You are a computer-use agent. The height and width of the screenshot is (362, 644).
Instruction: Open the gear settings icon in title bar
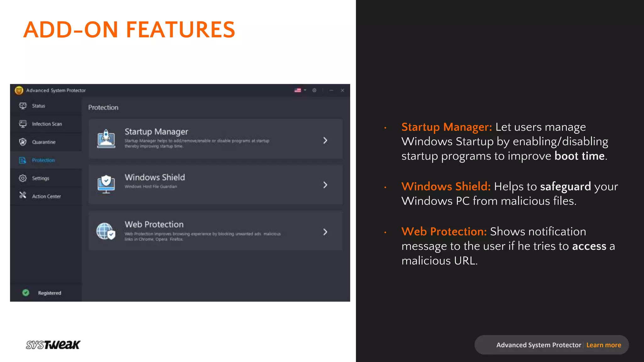click(x=314, y=90)
